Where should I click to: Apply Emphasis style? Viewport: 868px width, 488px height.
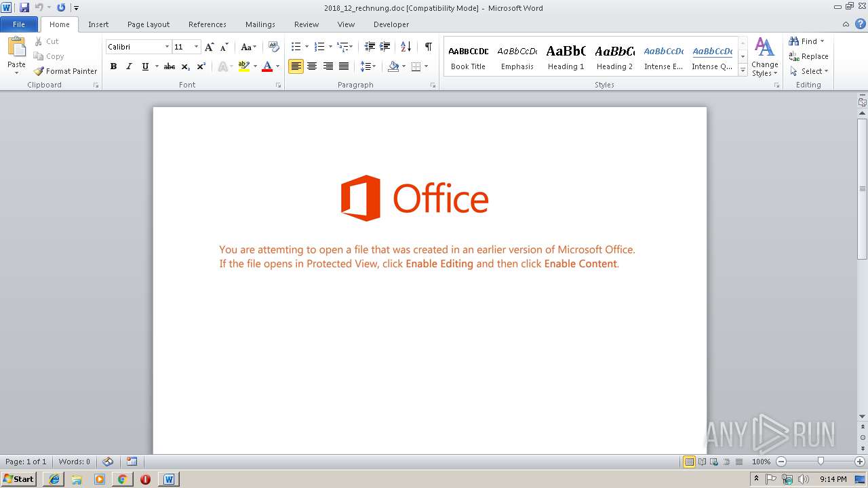(517, 57)
